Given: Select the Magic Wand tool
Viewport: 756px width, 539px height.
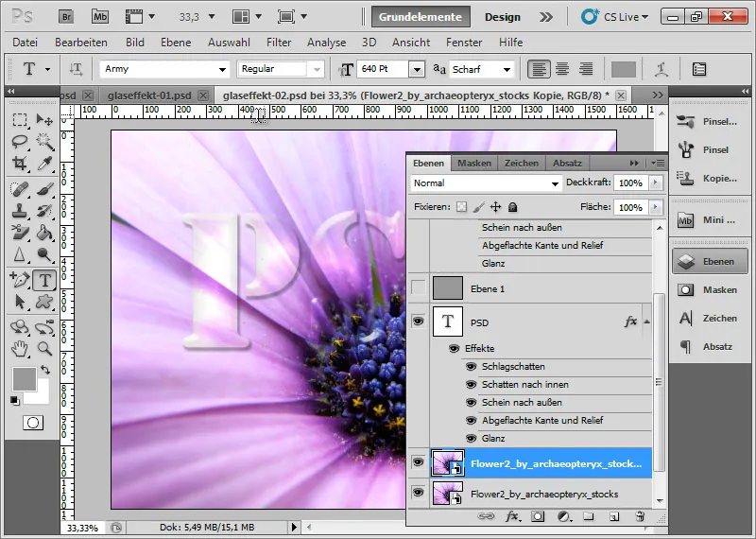Looking at the screenshot, I should [x=44, y=142].
